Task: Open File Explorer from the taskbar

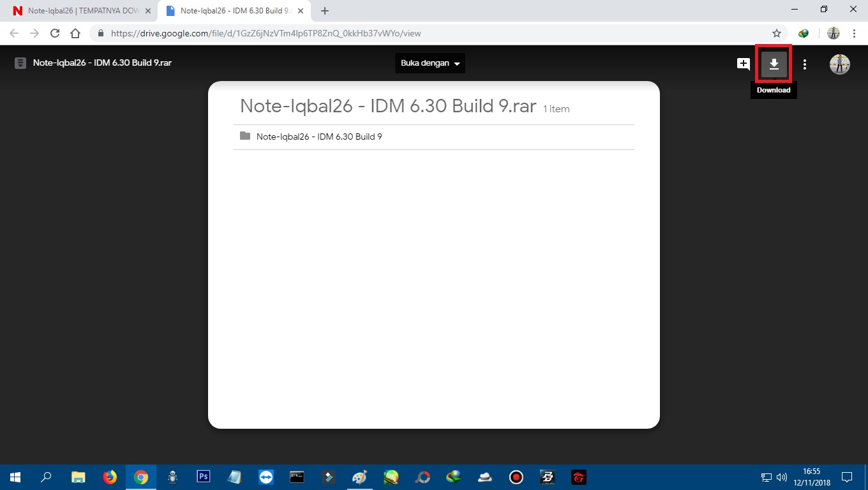Action: point(78,477)
